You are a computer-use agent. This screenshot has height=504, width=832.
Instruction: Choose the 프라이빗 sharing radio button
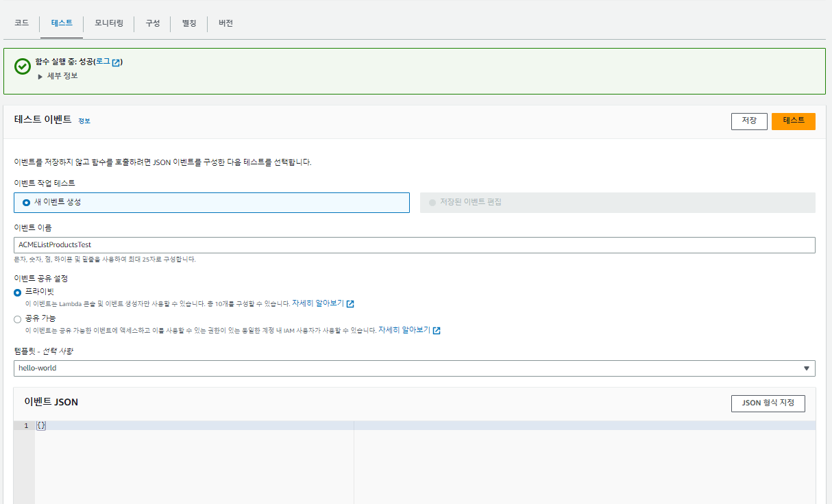tap(18, 292)
